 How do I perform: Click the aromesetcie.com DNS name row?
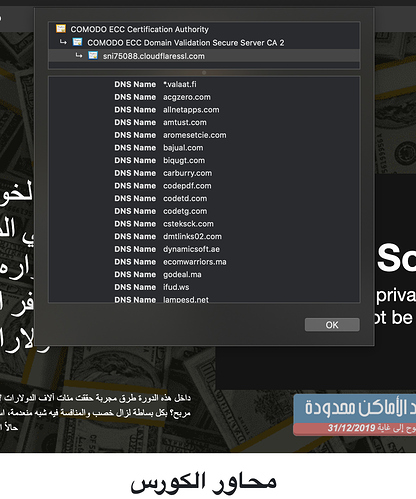(204, 135)
